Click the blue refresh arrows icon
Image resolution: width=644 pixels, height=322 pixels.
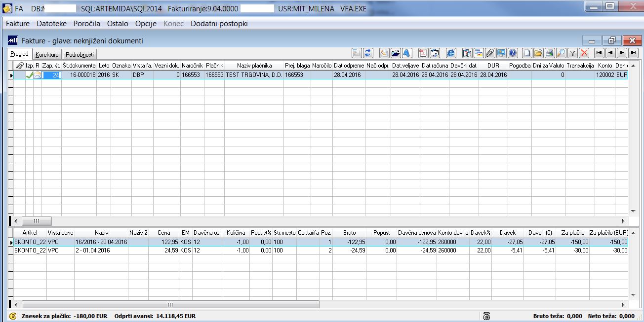(x=368, y=53)
